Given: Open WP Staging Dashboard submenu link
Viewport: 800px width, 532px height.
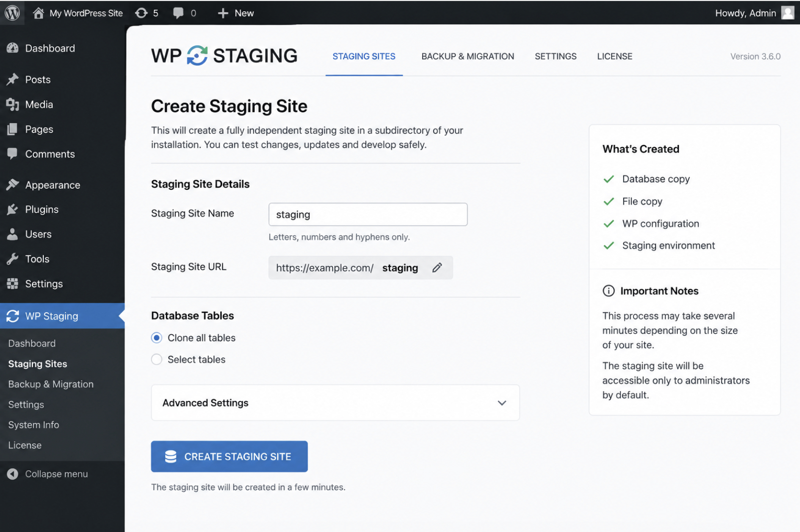Looking at the screenshot, I should coord(32,344).
